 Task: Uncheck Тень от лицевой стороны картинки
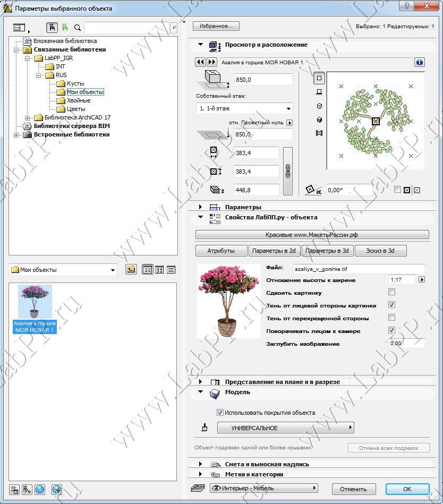[391, 305]
